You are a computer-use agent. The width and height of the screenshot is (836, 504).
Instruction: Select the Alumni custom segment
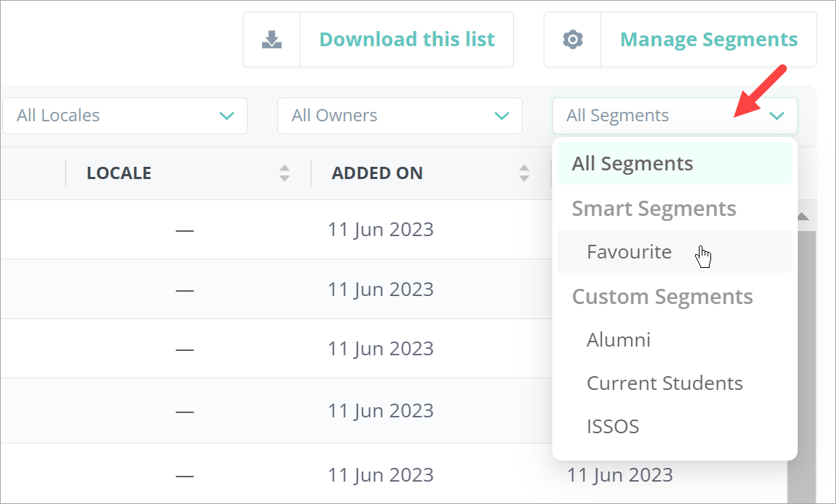tap(619, 340)
